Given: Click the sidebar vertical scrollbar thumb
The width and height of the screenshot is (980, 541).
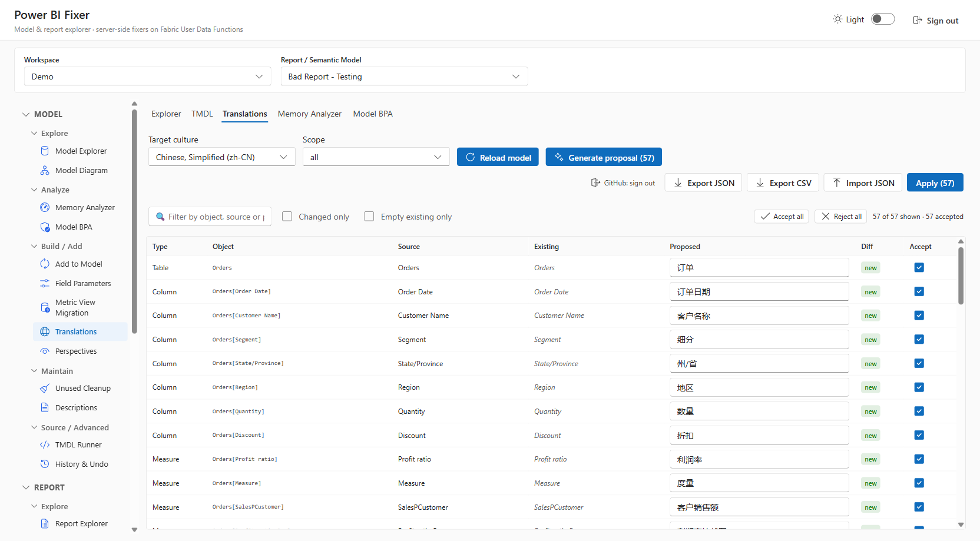Looking at the screenshot, I should point(134,221).
